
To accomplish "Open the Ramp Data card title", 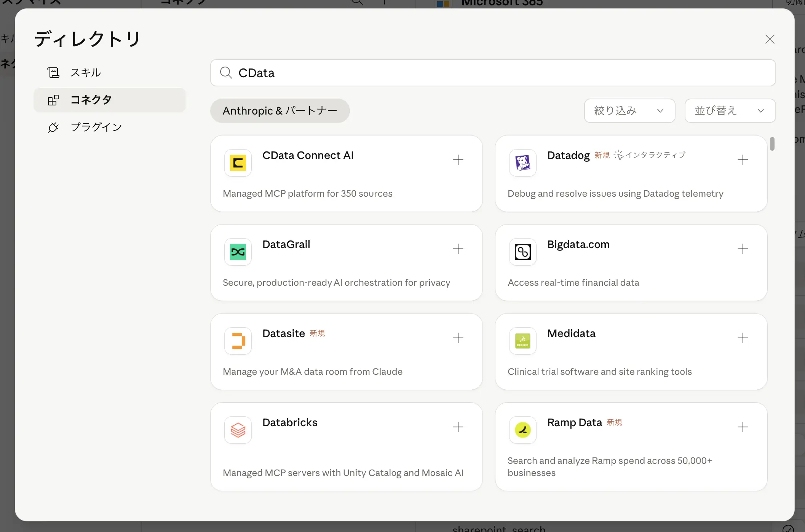I will pyautogui.click(x=574, y=422).
